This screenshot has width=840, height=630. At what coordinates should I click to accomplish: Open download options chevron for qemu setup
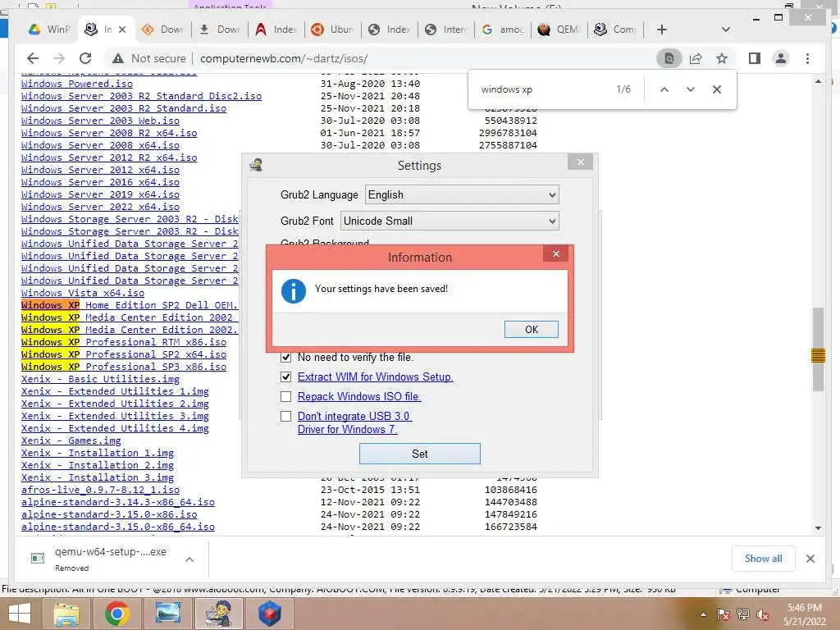189,559
